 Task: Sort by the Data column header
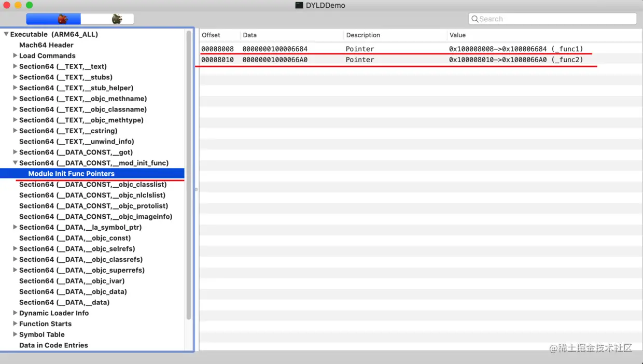pyautogui.click(x=292, y=35)
